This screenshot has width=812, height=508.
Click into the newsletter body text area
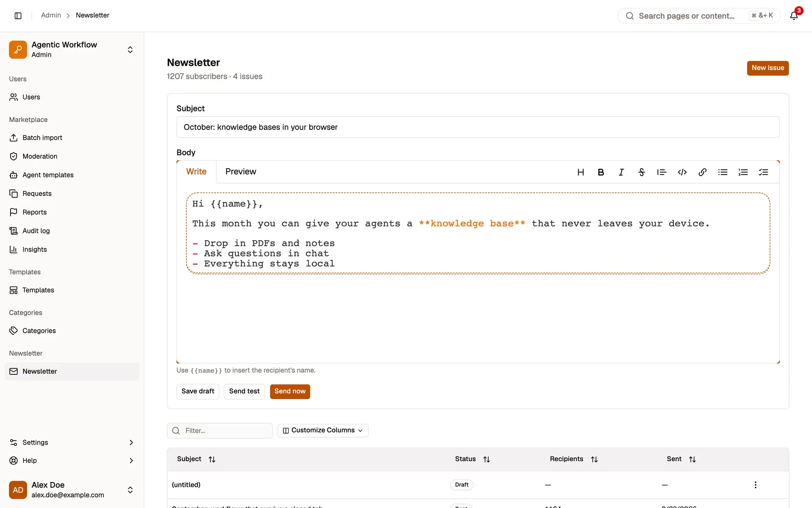[x=478, y=233]
